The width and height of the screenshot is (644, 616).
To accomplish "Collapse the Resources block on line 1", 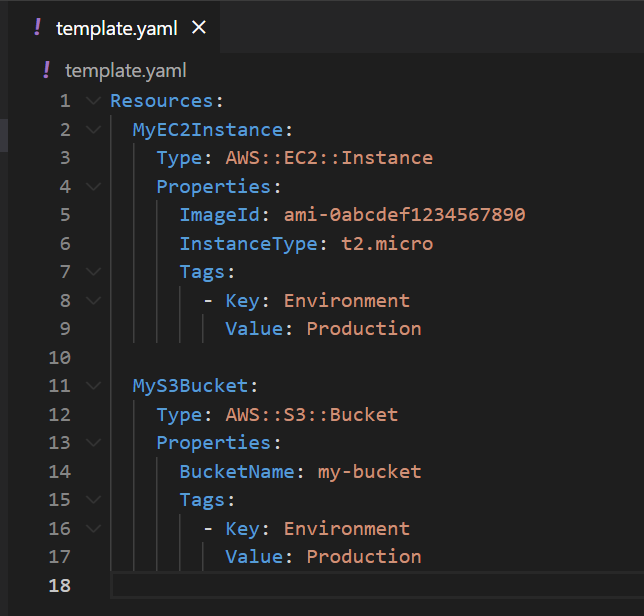I will (x=93, y=101).
